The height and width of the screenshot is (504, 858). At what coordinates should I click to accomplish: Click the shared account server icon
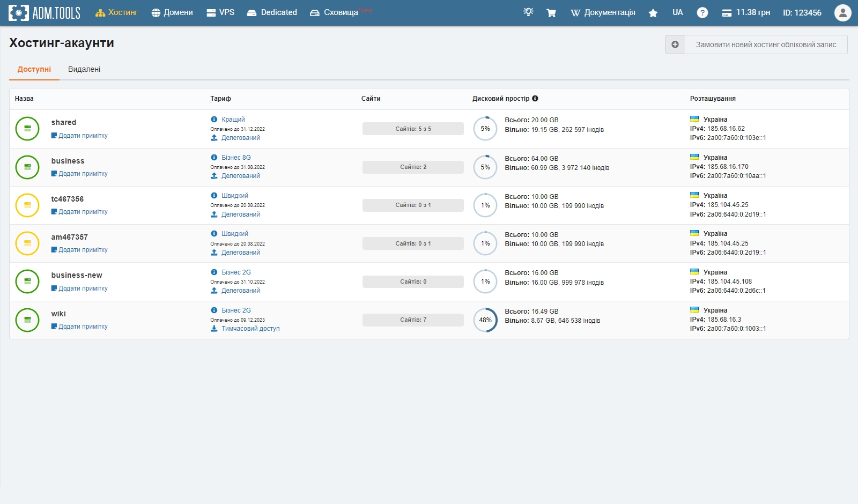[27, 129]
